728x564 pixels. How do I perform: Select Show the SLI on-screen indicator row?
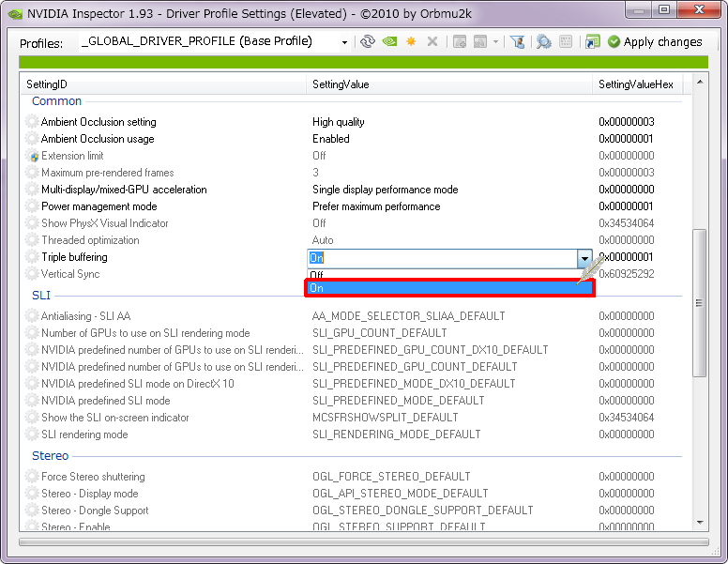pyautogui.click(x=356, y=418)
